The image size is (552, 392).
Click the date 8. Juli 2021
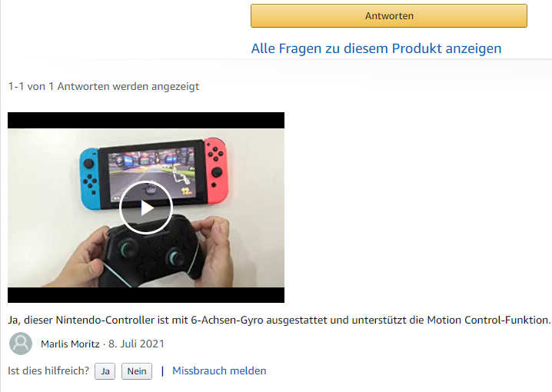click(136, 344)
